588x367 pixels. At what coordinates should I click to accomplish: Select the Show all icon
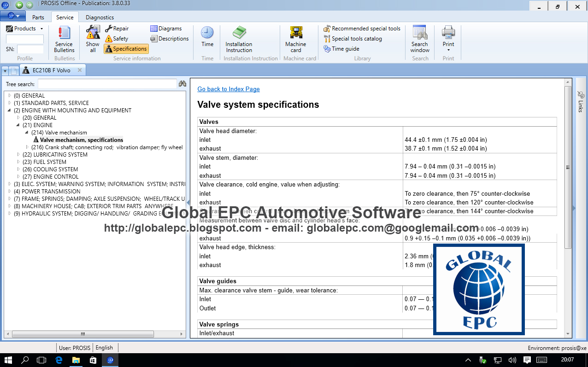coord(92,39)
